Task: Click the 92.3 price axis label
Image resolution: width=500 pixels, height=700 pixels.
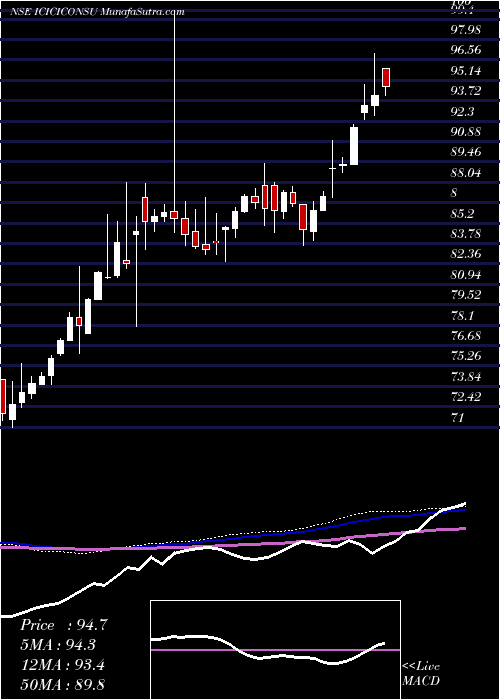Action: (462, 112)
